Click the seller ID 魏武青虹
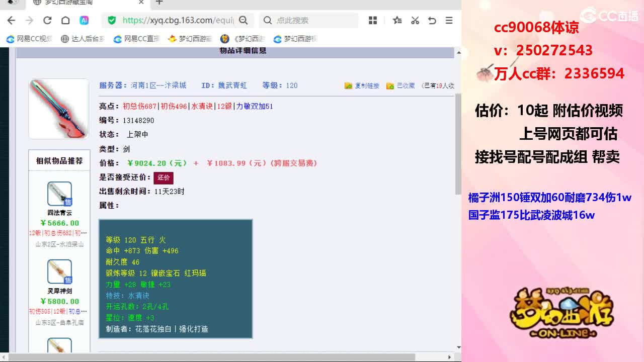This screenshot has height=362, width=644. (232, 85)
